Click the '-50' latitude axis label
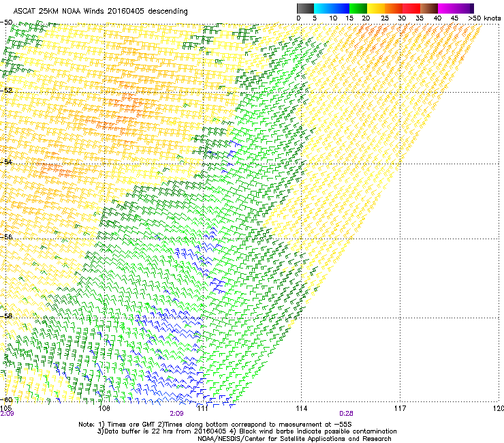 6,22
